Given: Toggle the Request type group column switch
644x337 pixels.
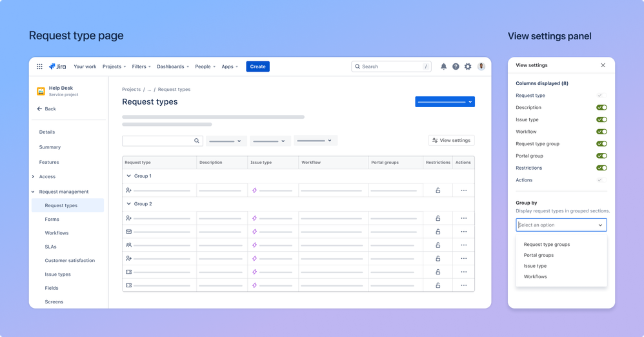Looking at the screenshot, I should (601, 144).
